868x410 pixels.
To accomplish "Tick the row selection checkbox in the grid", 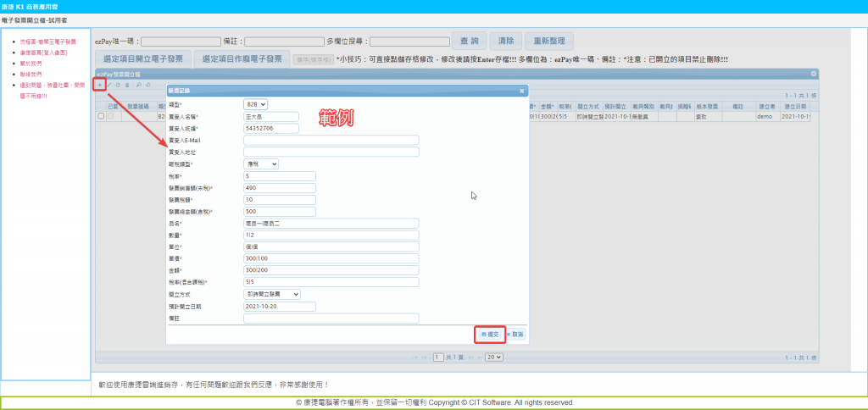I will click(101, 116).
